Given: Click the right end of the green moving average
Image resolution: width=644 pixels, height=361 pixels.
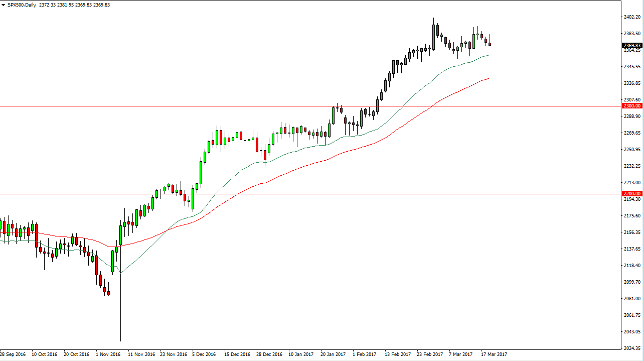Looking at the screenshot, I should tap(489, 55).
